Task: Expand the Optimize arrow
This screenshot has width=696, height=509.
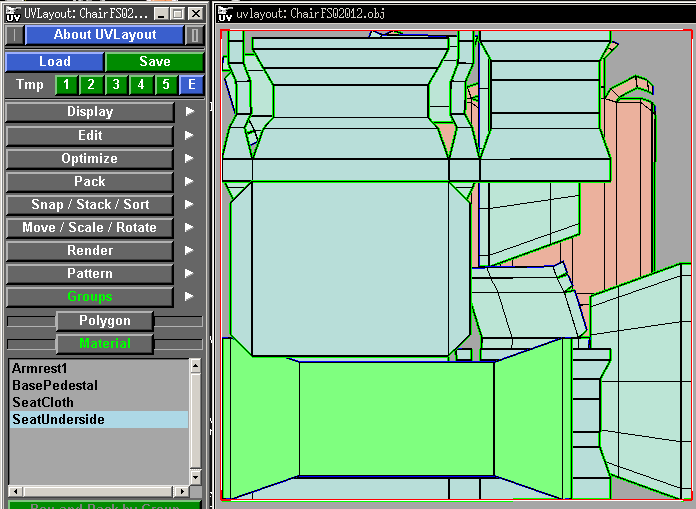Action: pos(190,158)
